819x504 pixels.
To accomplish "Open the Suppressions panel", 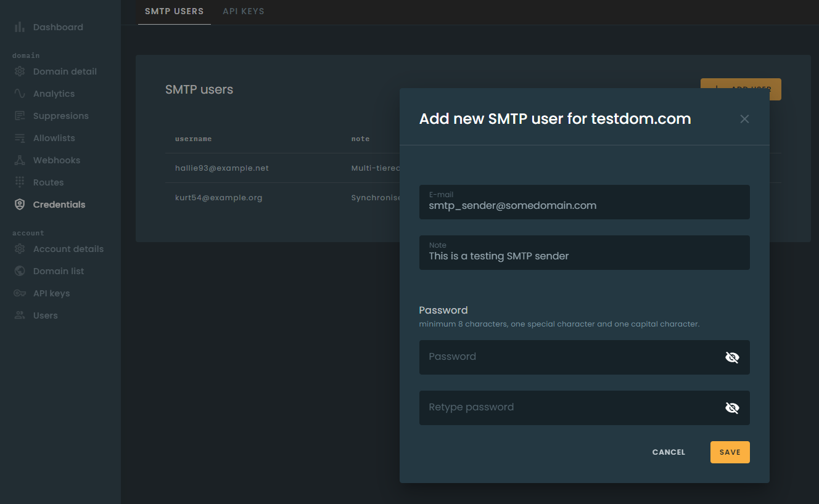I will click(59, 115).
